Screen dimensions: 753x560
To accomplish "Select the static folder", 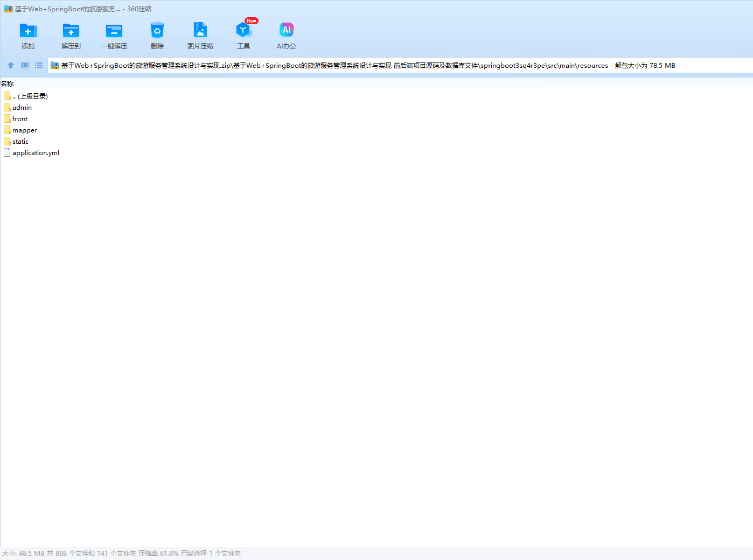I will [16, 141].
